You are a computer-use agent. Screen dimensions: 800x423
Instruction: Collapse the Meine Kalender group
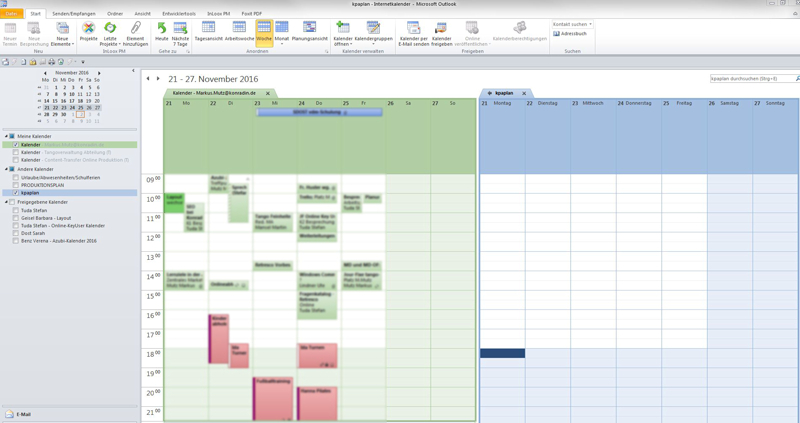[6, 136]
